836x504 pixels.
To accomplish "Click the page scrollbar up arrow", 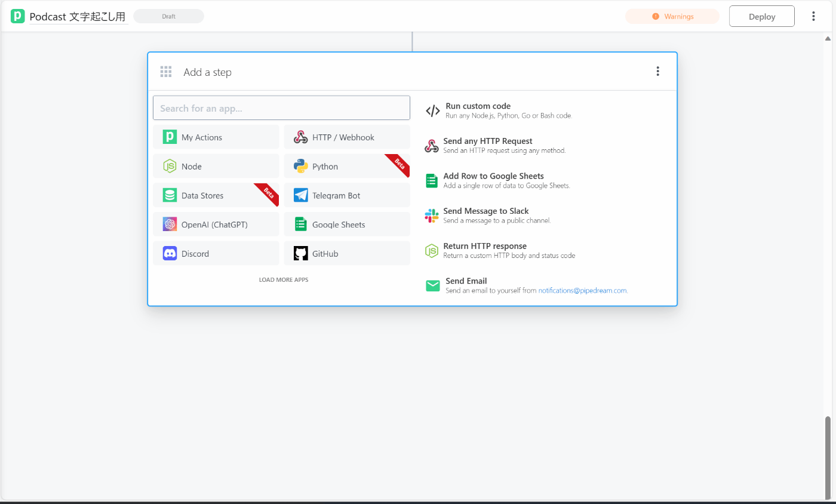I will [x=828, y=38].
